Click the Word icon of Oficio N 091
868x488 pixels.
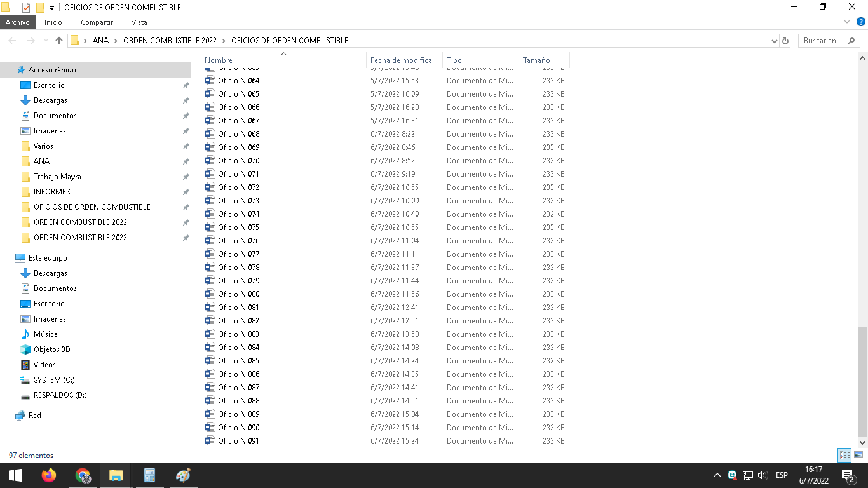pos(210,440)
